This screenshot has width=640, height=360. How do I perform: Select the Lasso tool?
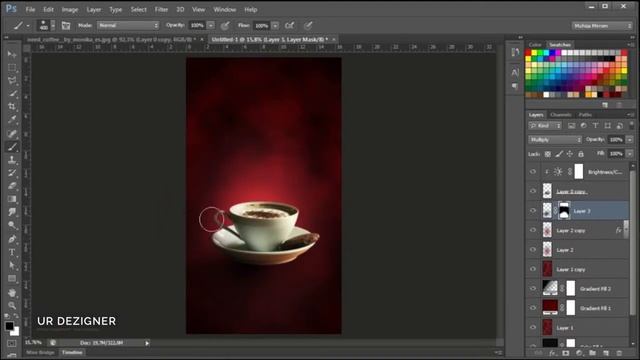[12, 80]
